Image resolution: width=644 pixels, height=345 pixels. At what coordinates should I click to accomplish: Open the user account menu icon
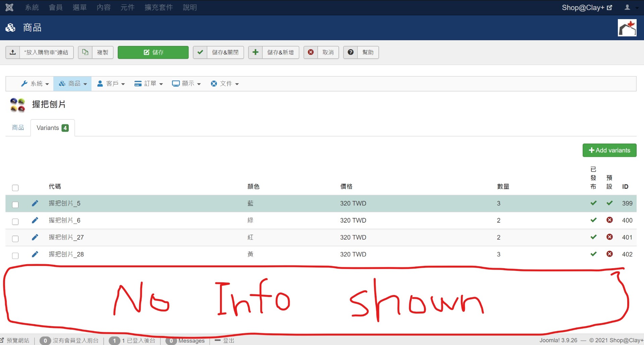pos(628,7)
